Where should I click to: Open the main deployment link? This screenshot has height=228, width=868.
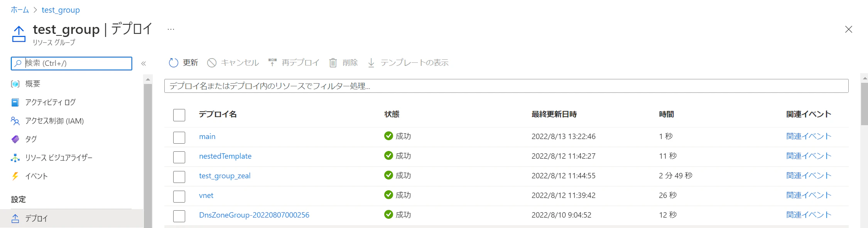207,136
